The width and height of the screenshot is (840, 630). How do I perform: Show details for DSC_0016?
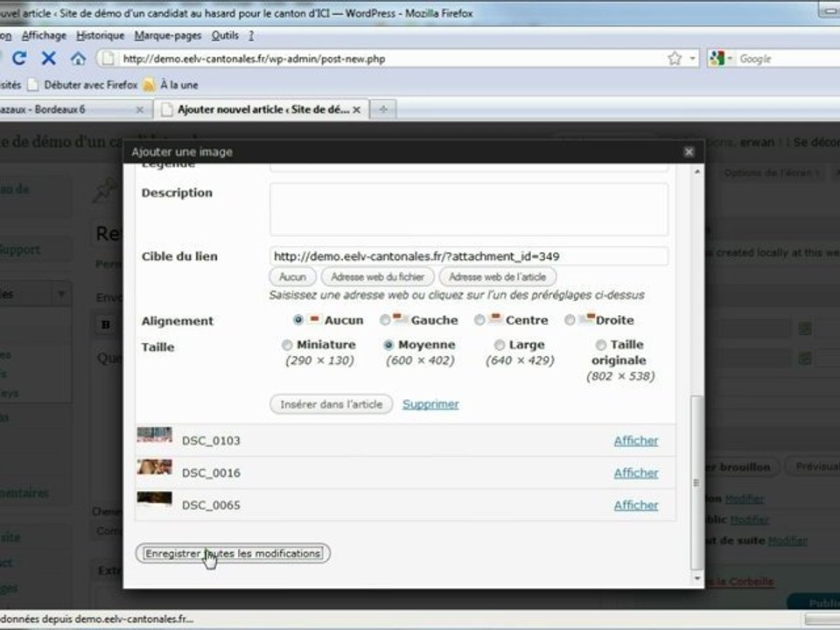point(636,473)
